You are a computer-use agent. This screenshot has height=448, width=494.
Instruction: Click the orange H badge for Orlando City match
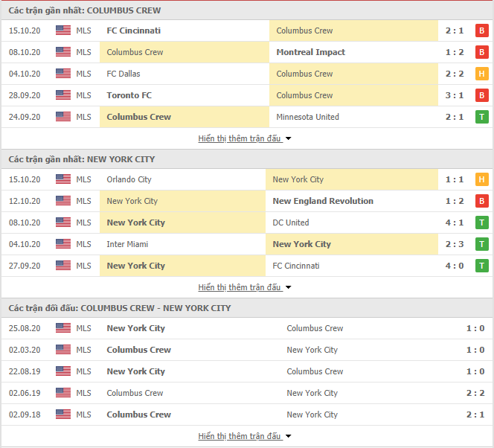pos(481,179)
